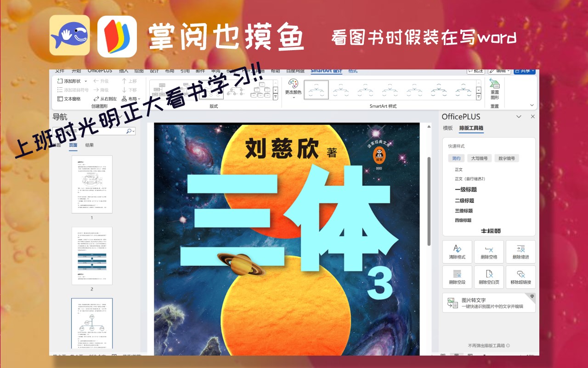Open the Text Pane (文本窗格)
Image resolution: width=588 pixels, height=368 pixels.
click(x=69, y=99)
